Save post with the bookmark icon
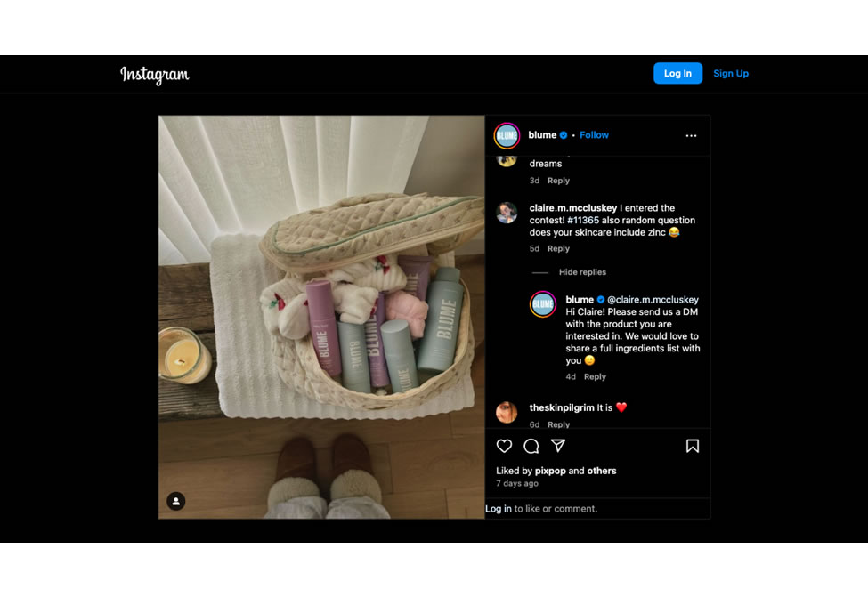 click(x=692, y=446)
